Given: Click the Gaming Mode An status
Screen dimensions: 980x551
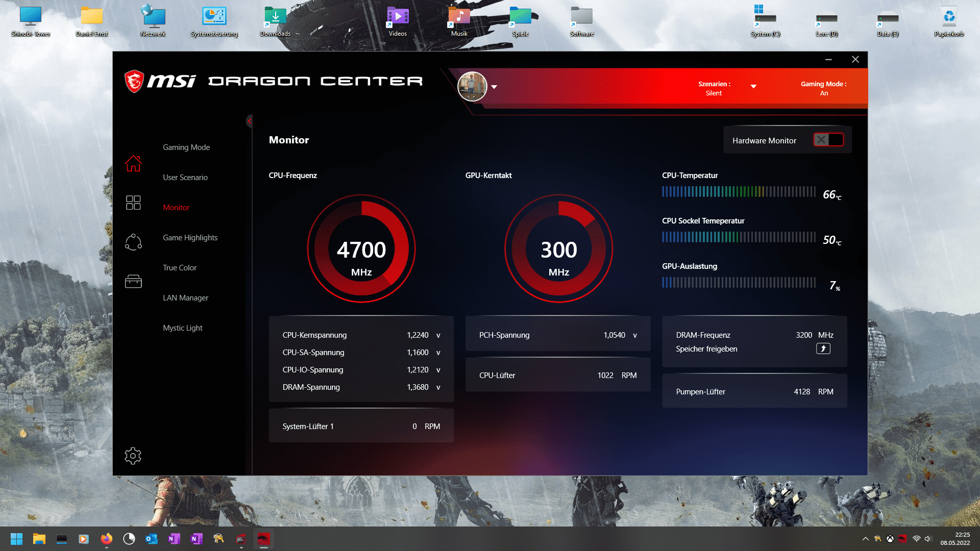Looking at the screenshot, I should pyautogui.click(x=823, y=88).
